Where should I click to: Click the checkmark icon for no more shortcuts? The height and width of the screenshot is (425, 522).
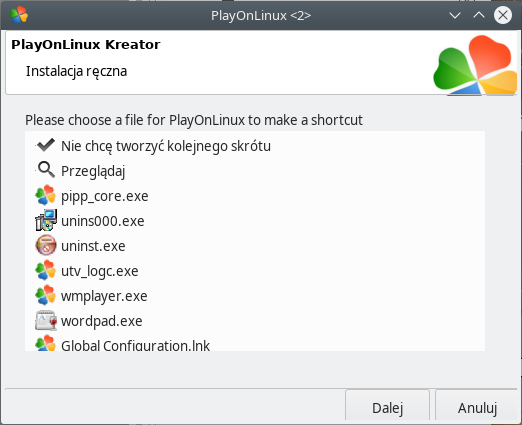[46, 145]
